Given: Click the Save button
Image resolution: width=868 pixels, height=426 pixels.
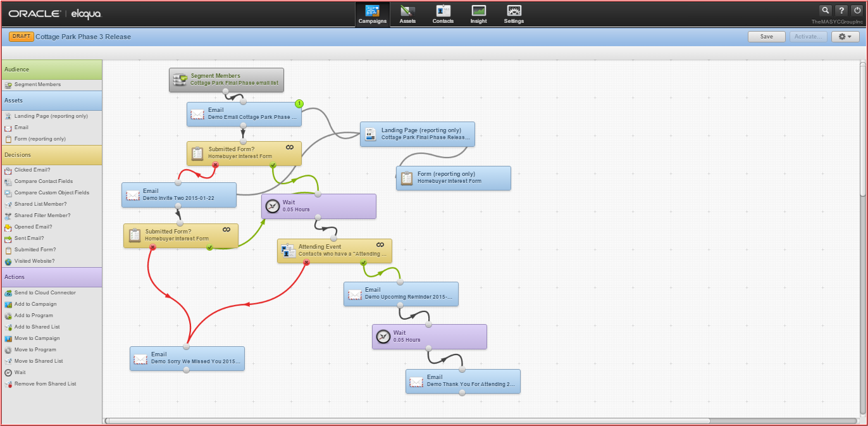Looking at the screenshot, I should click(766, 37).
